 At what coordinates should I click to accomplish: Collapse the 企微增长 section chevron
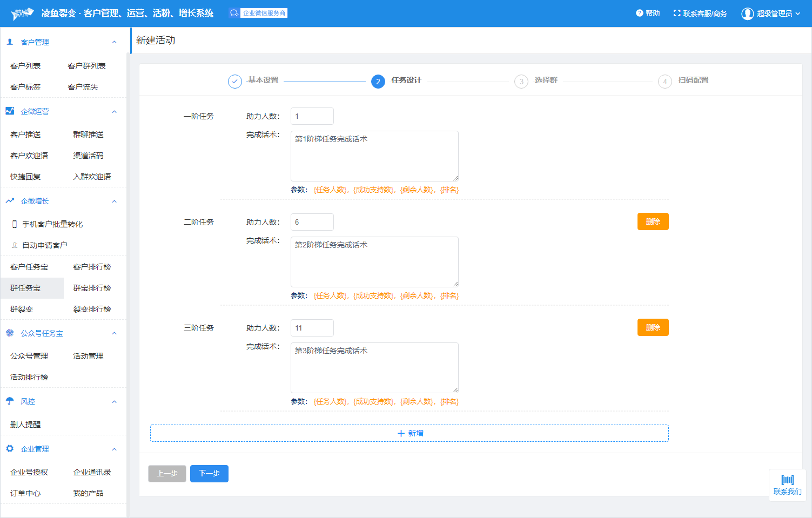click(114, 201)
